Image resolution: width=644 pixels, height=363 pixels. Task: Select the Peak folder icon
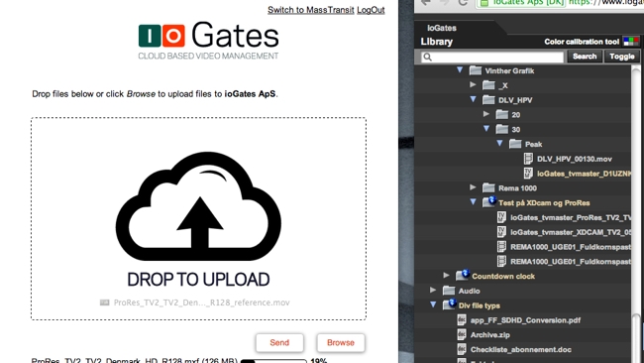515,144
